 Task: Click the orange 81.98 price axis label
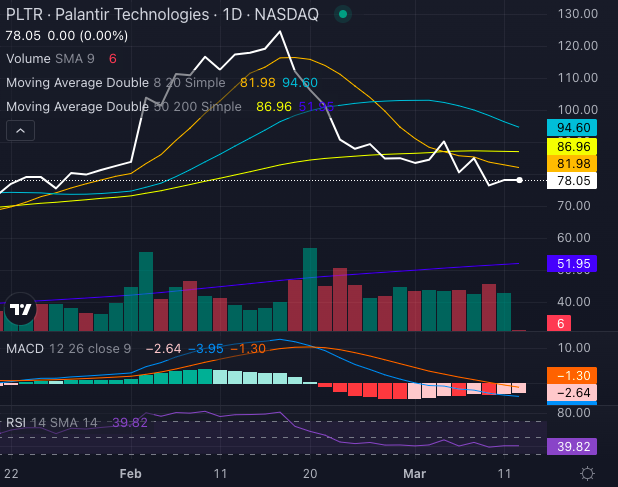[574, 164]
